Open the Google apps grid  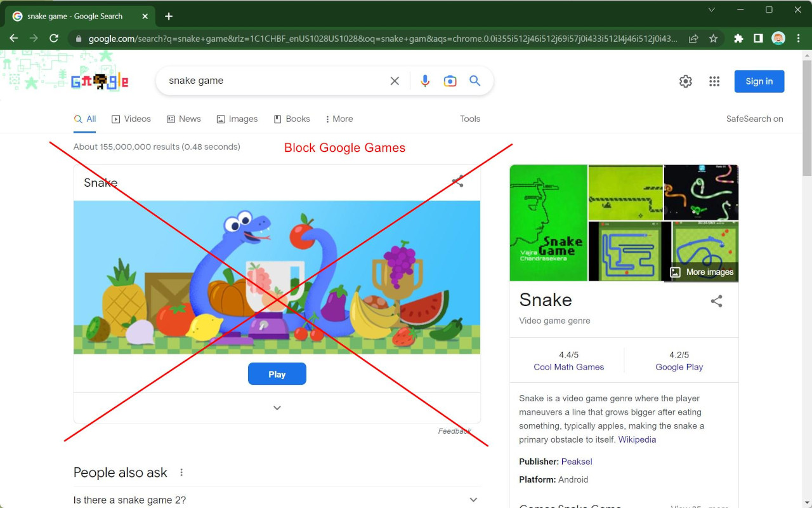point(714,81)
